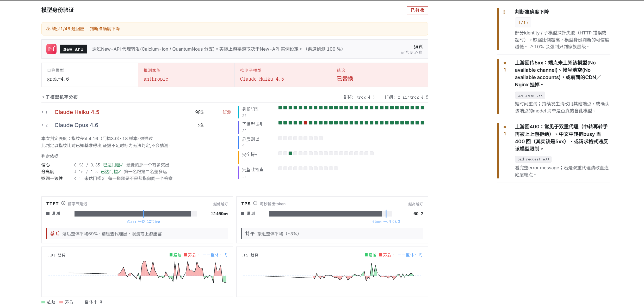Click green 超越 legend in TTFT 趋势 chart
This screenshot has height=306, width=644.
tap(175, 255)
